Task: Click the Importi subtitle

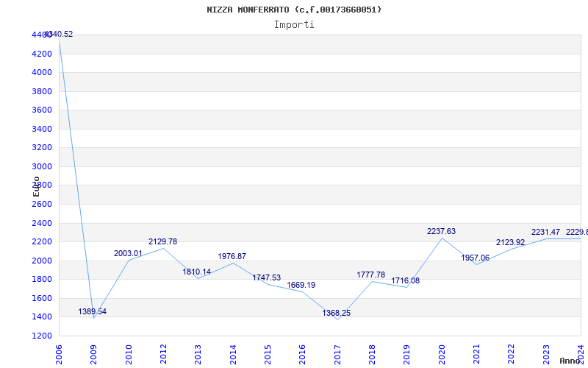Action: click(294, 25)
